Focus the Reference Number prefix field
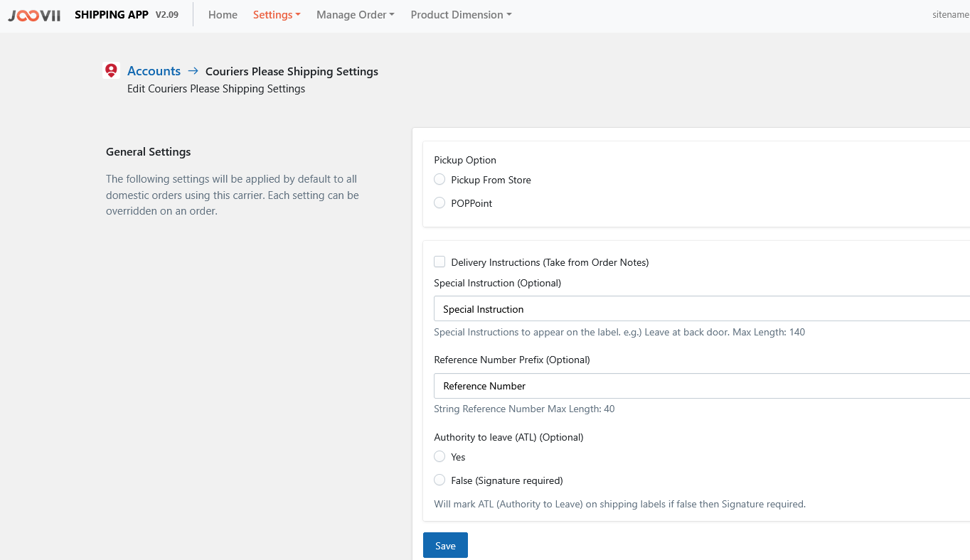Screen dimensions: 970x560 (702, 386)
